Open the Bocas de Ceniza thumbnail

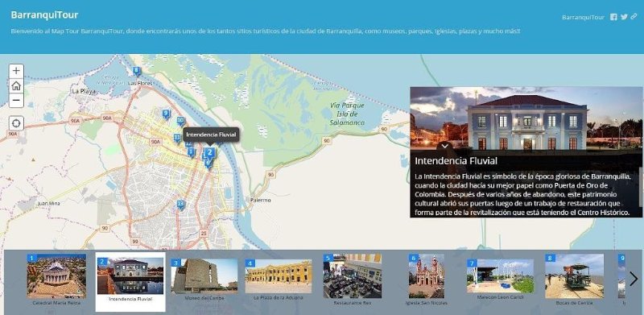point(574,276)
